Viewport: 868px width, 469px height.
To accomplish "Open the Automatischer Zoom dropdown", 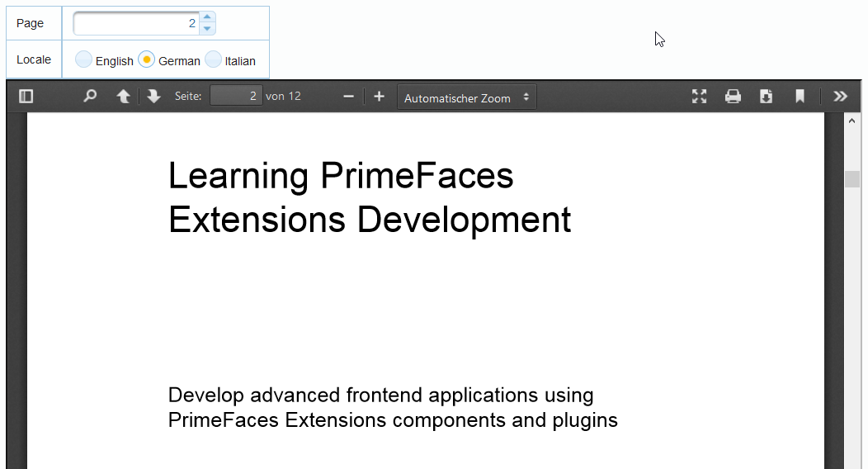I will point(467,97).
